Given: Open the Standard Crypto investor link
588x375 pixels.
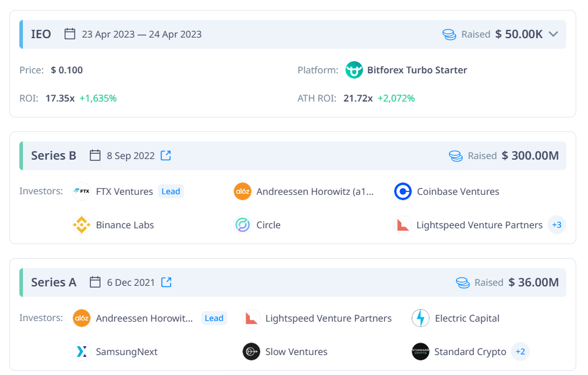Looking at the screenshot, I should (471, 352).
